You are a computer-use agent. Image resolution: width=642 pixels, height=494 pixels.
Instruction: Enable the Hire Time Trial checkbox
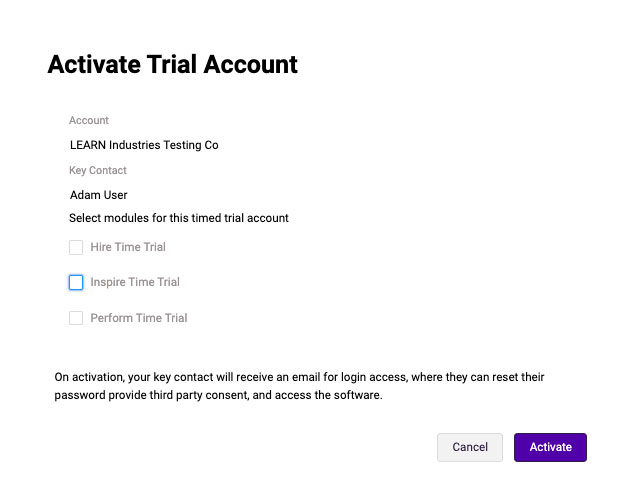[x=76, y=247]
